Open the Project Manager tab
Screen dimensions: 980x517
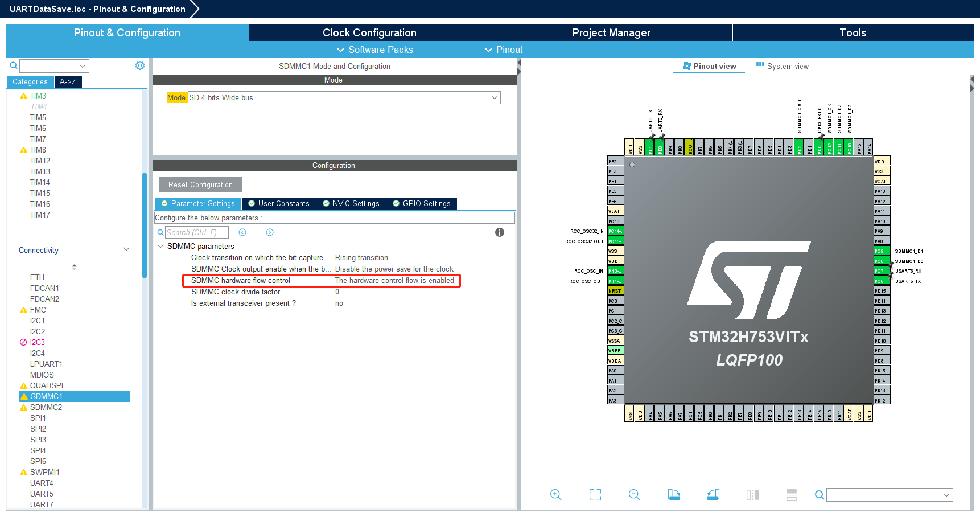coord(611,32)
